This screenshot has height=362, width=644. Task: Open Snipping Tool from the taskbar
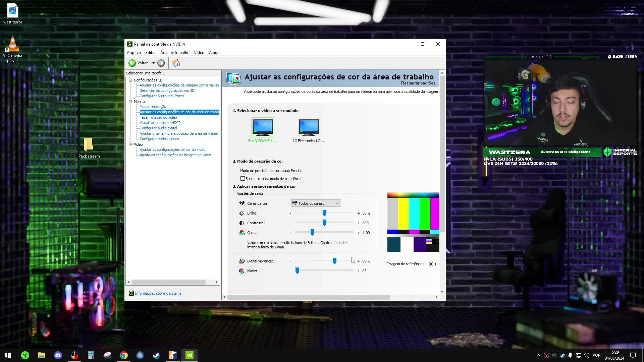[107, 355]
